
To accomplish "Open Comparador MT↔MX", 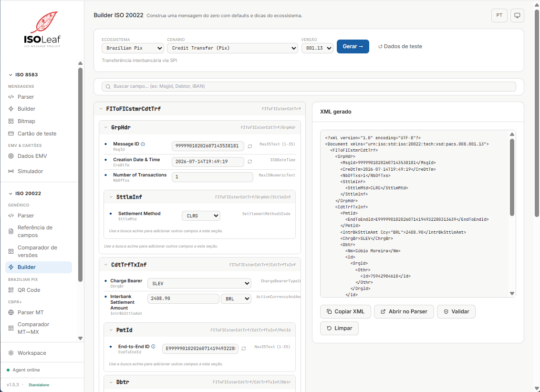I will tap(39, 328).
